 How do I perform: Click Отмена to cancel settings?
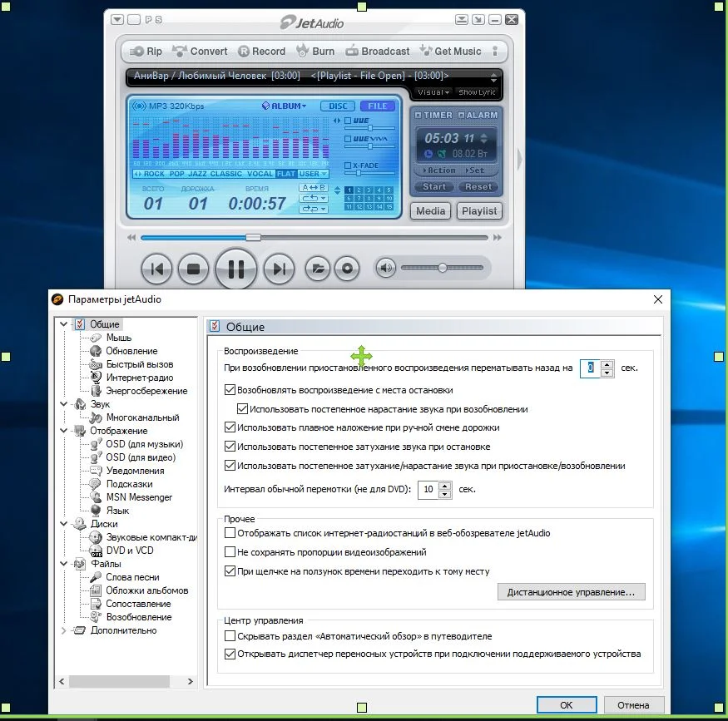coord(633,704)
